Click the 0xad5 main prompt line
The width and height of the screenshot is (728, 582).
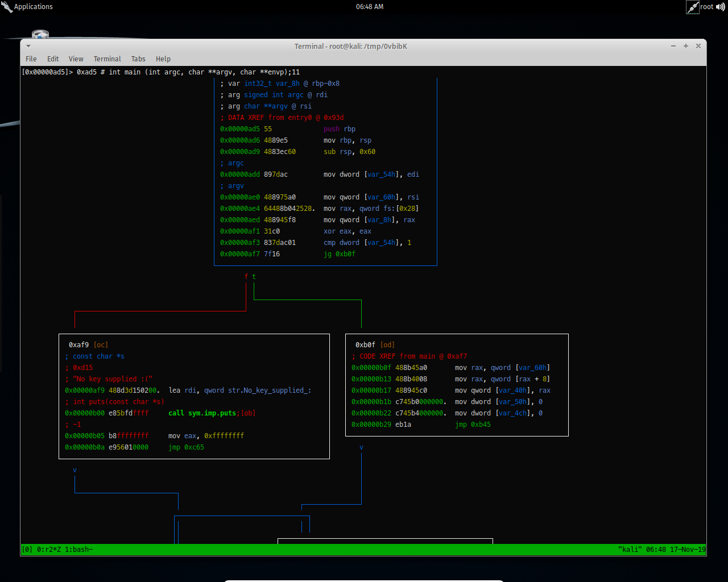click(161, 72)
